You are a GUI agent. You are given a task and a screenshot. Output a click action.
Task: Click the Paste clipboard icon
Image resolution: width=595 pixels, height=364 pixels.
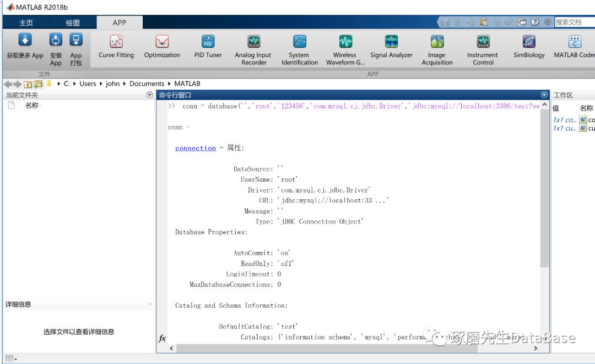point(484,22)
